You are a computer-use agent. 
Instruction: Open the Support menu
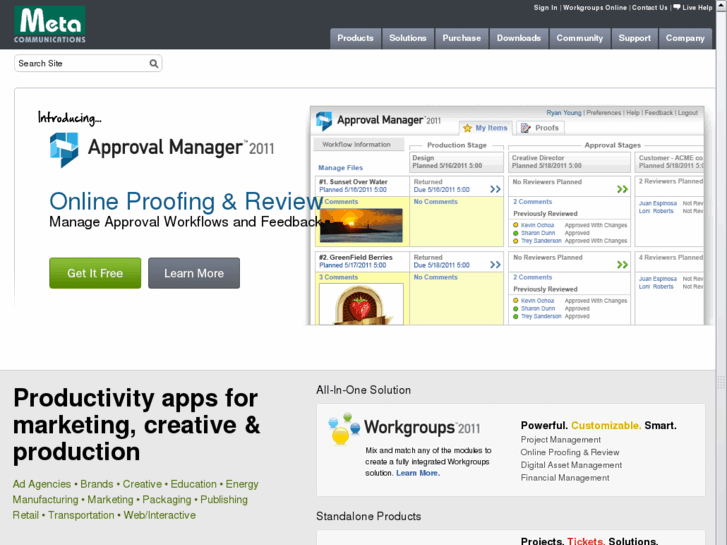click(x=634, y=38)
